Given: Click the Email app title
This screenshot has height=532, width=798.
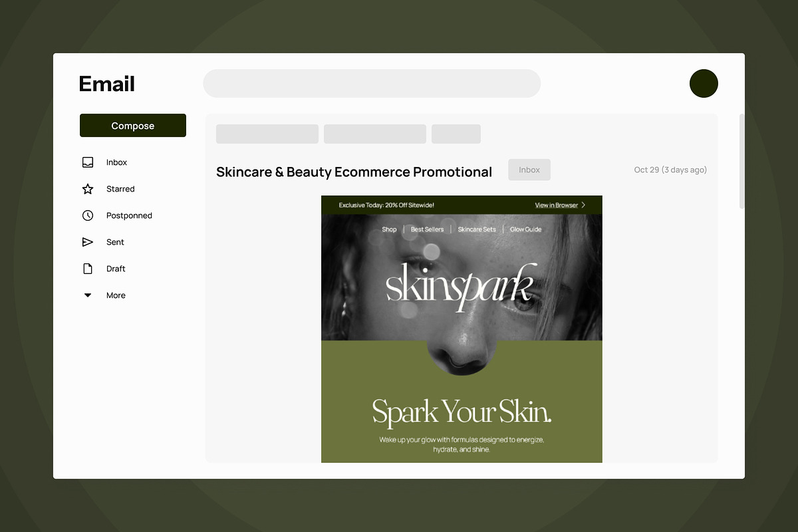Looking at the screenshot, I should 107,84.
